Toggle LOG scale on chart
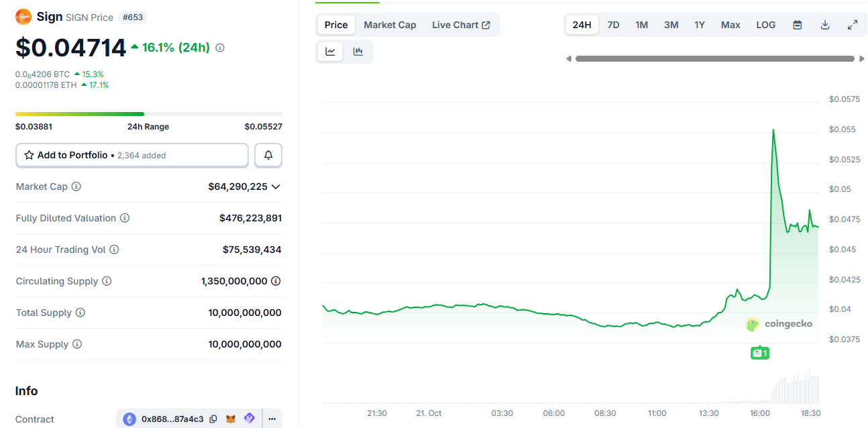 765,25
